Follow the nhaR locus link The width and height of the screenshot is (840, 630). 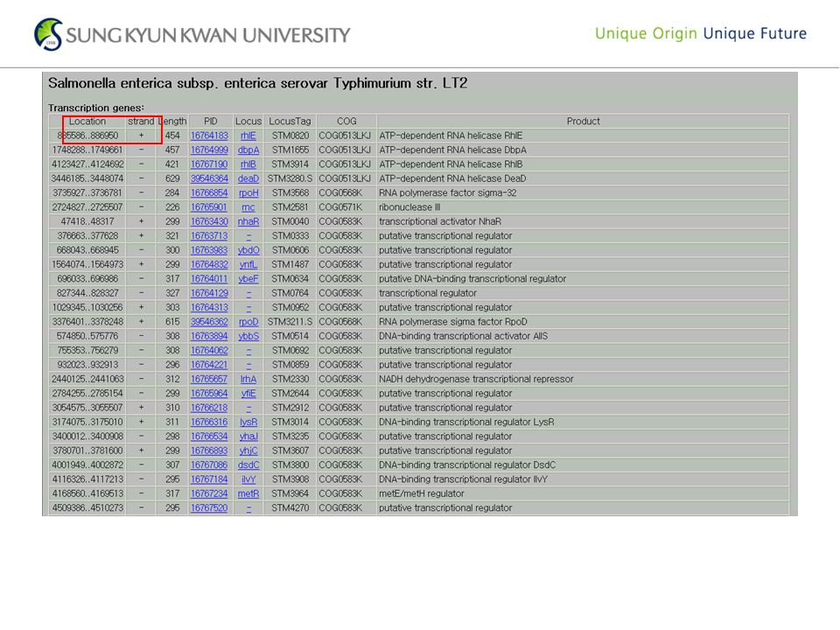point(248,221)
